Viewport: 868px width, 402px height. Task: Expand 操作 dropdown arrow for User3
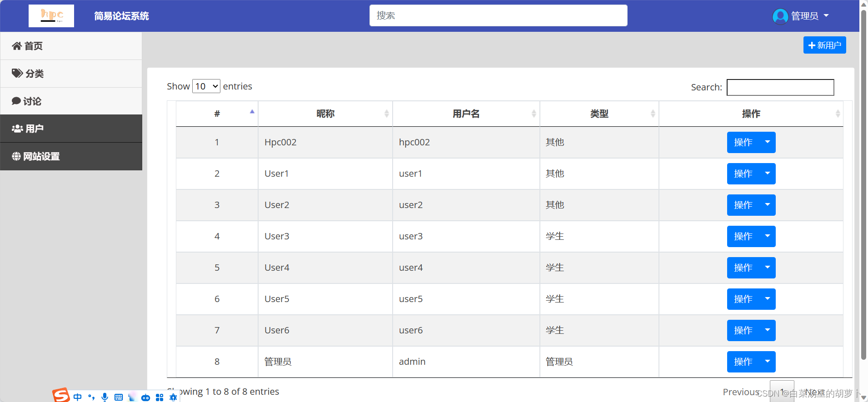coord(768,237)
